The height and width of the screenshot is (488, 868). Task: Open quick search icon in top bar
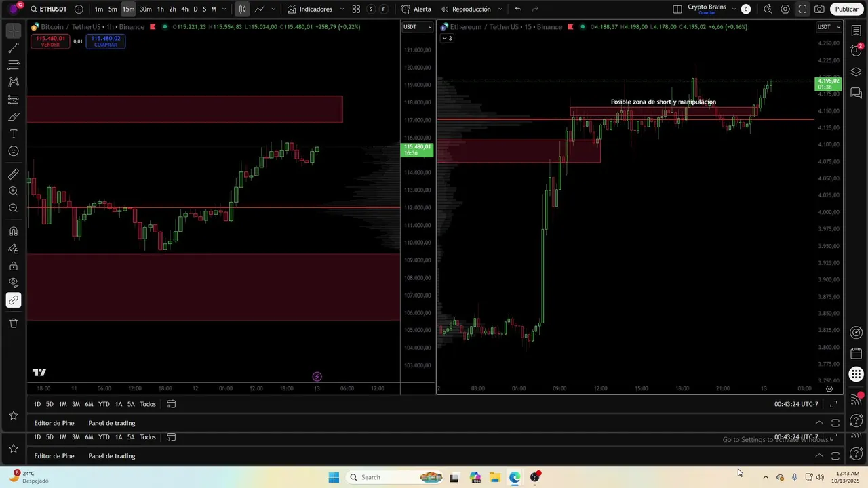[x=768, y=9]
